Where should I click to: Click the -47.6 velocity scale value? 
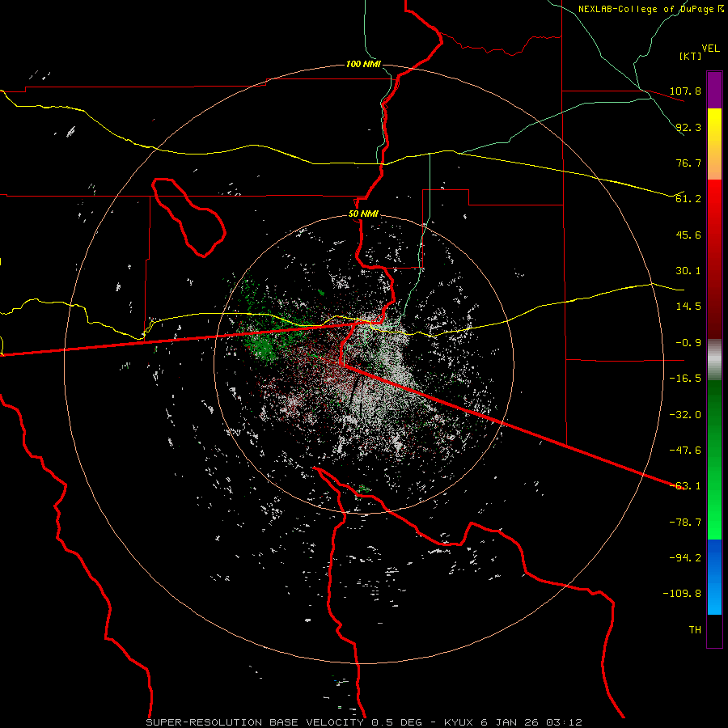[x=685, y=451]
